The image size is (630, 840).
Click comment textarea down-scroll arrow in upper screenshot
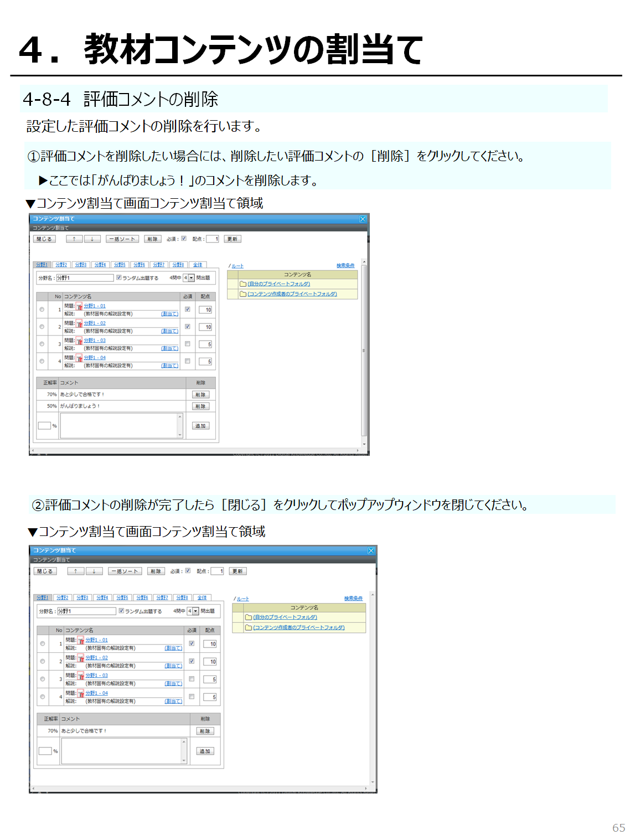point(180,435)
